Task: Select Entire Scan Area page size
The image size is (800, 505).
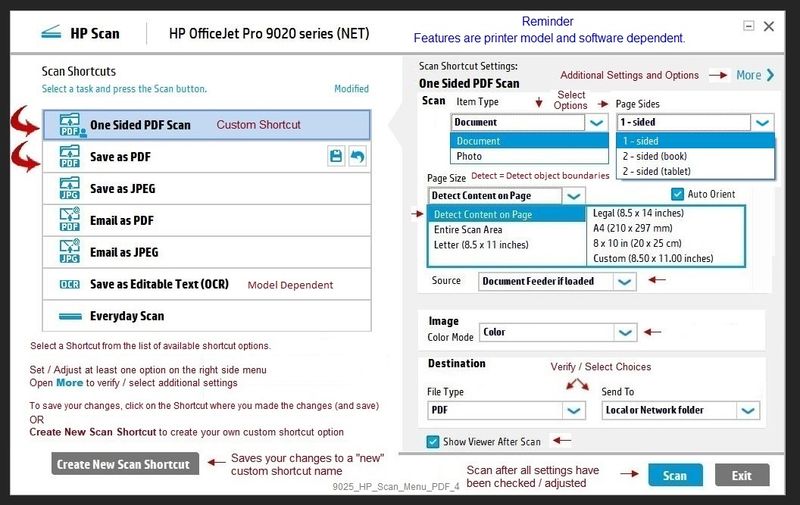Action: point(507,230)
